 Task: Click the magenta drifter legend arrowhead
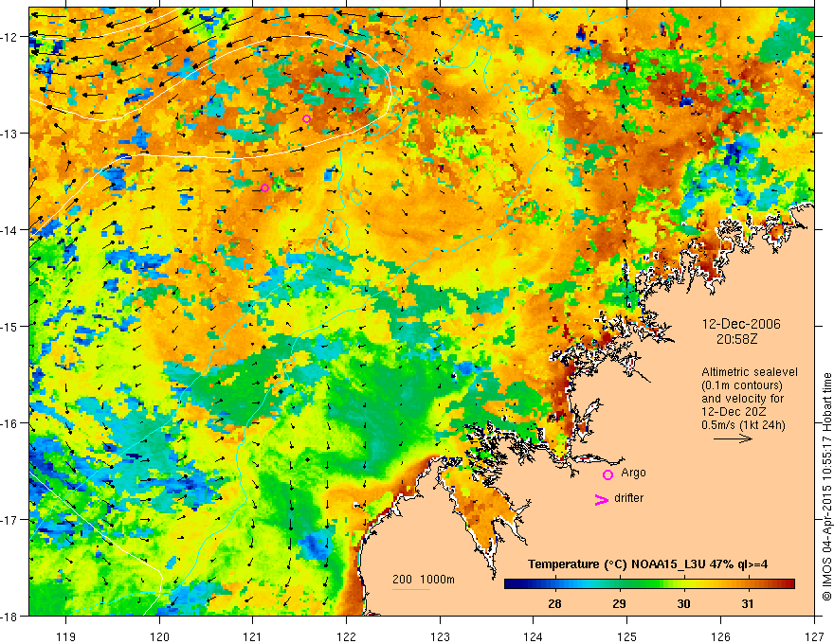[x=601, y=499]
